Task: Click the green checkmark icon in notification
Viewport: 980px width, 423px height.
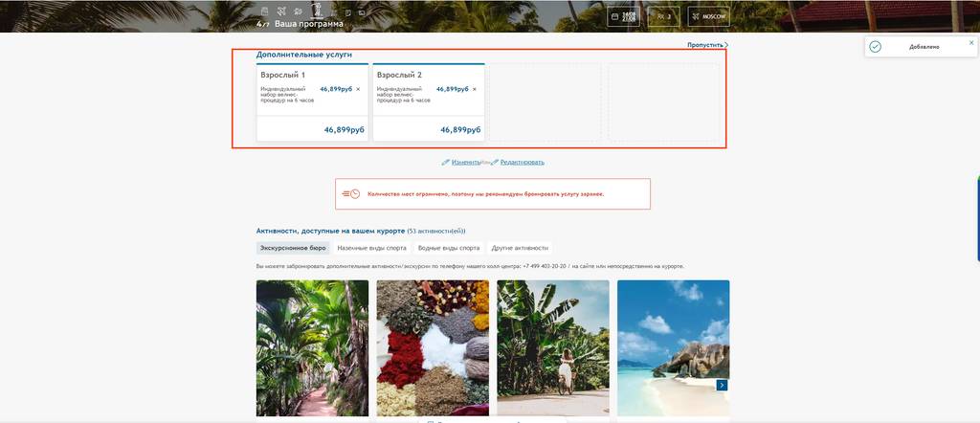Action: point(875,47)
